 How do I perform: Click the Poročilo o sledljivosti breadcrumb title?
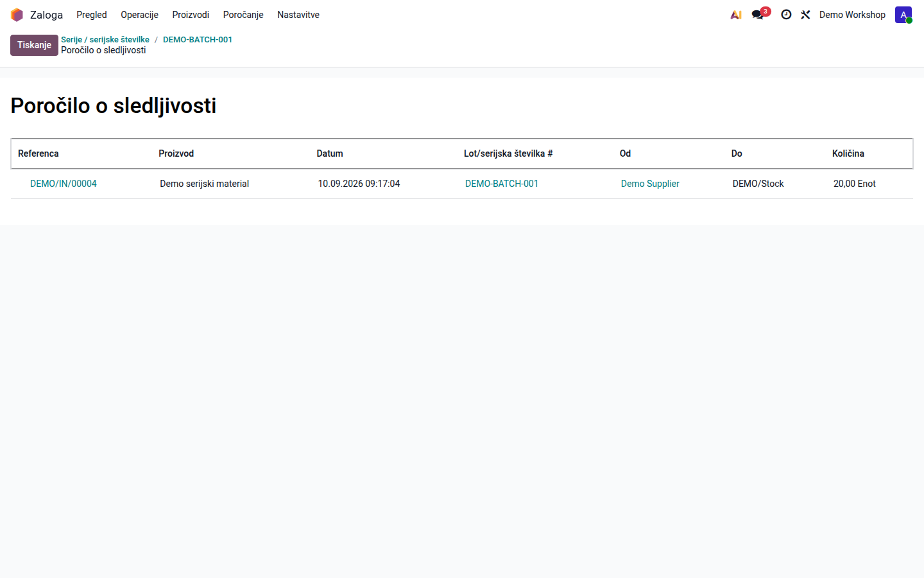(103, 50)
